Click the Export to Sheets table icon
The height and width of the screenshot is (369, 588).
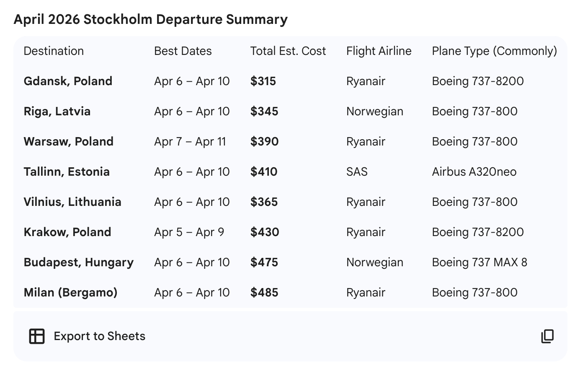[37, 336]
